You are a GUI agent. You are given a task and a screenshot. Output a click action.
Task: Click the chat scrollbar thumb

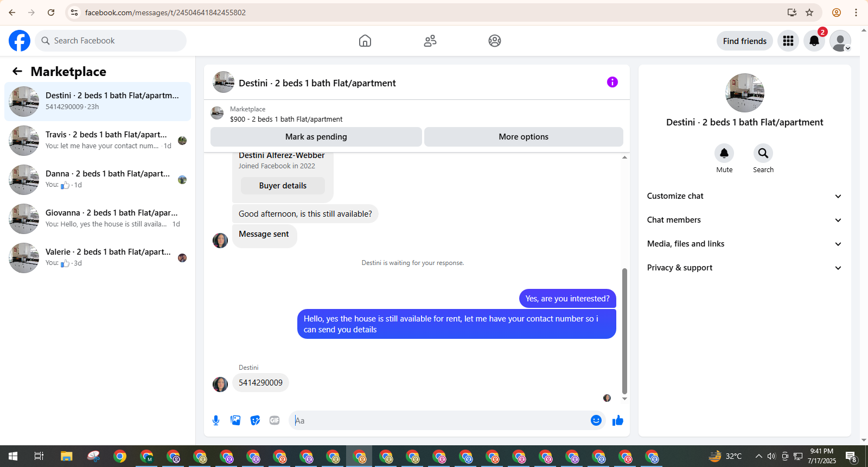[624, 331]
